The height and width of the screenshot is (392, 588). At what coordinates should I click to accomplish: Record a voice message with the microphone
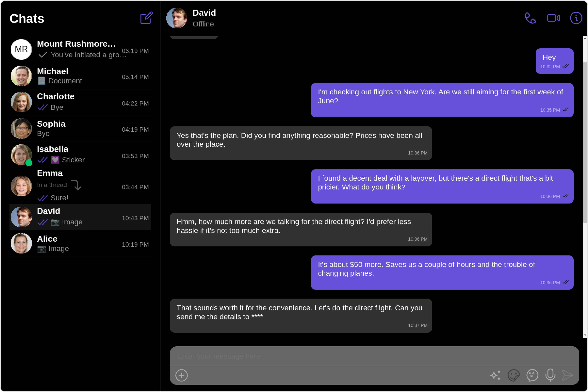550,375
